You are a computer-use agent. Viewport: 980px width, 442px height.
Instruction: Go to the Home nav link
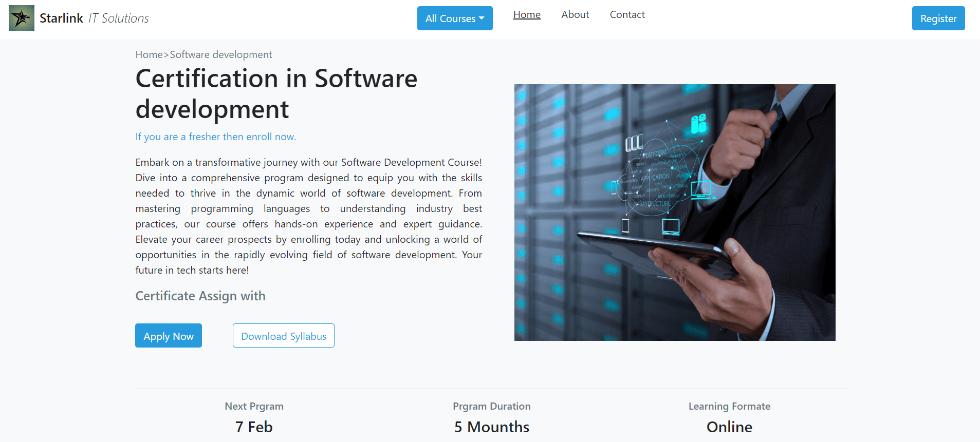526,15
